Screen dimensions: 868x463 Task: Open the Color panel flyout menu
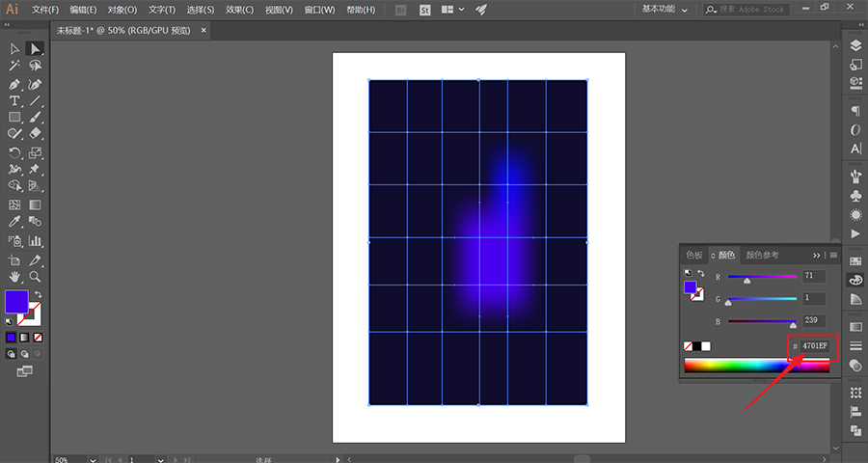point(832,255)
